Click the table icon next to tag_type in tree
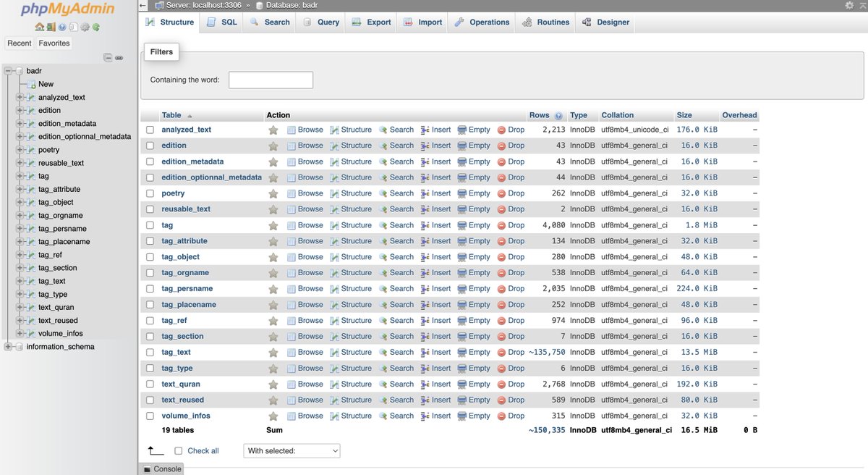 click(x=31, y=294)
